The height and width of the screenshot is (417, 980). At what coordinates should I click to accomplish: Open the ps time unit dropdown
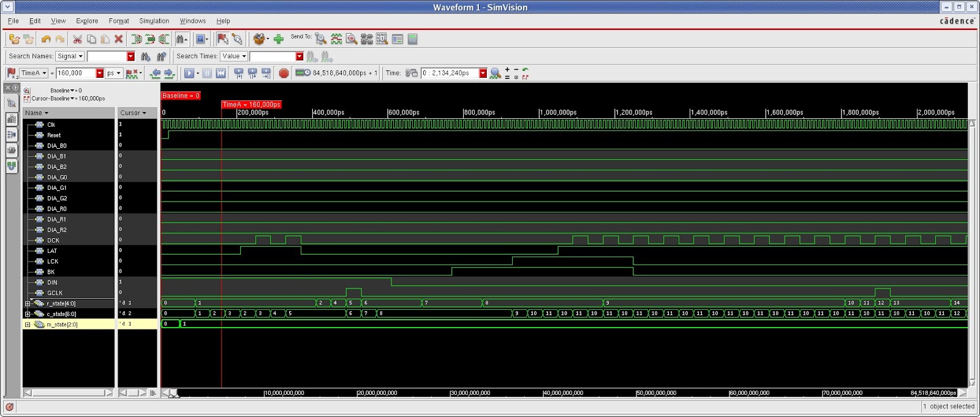coord(114,73)
